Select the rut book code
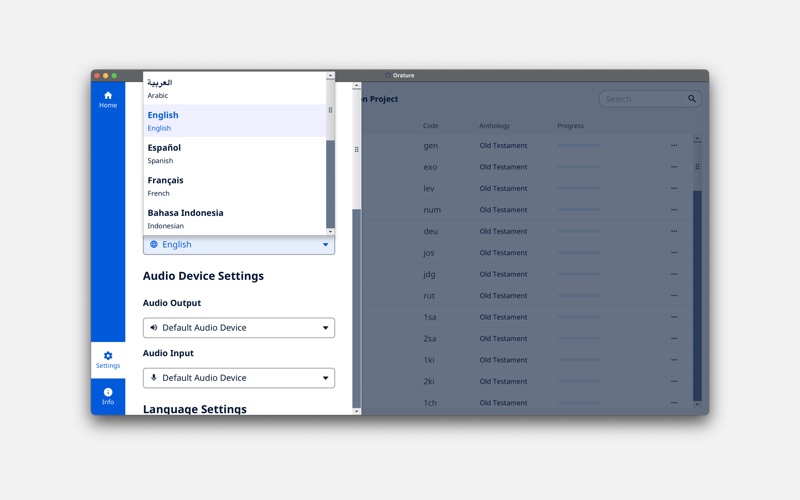Viewport: 800px width, 500px height. 429,295
